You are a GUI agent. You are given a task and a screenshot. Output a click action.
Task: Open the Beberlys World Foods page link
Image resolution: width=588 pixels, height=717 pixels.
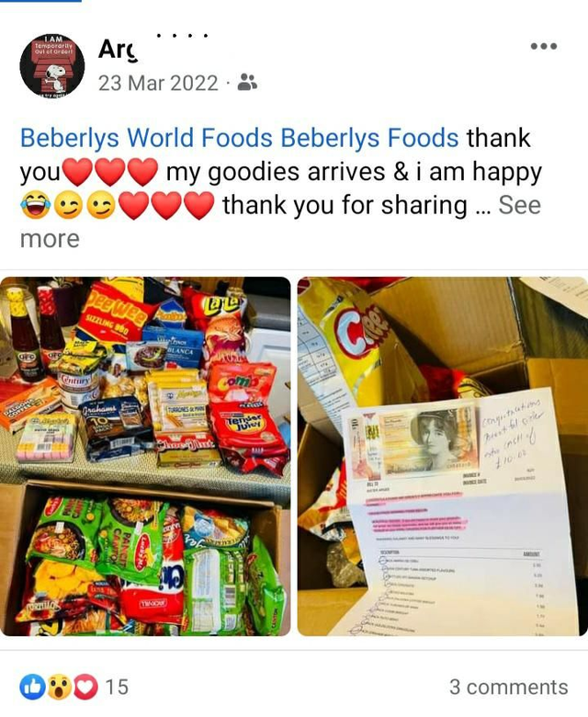147,138
